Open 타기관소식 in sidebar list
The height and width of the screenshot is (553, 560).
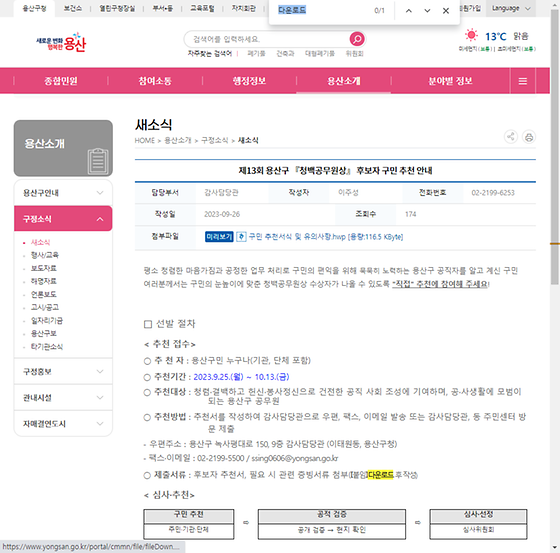tap(47, 347)
